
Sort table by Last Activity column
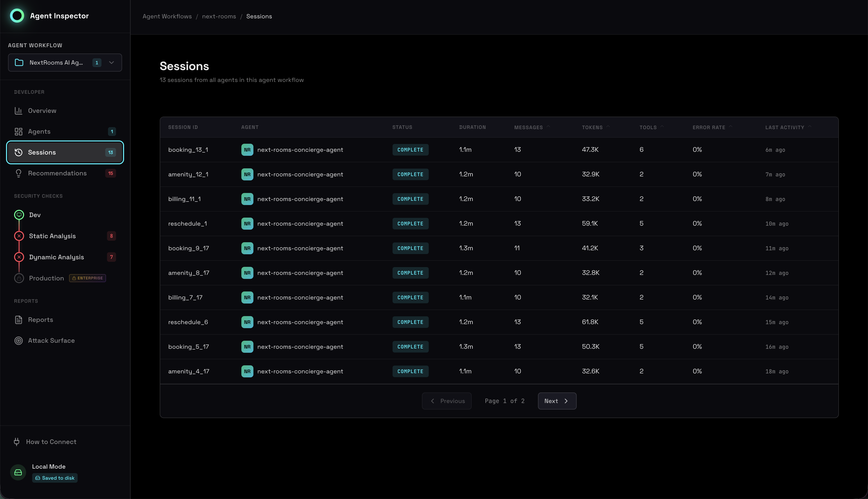coord(784,127)
